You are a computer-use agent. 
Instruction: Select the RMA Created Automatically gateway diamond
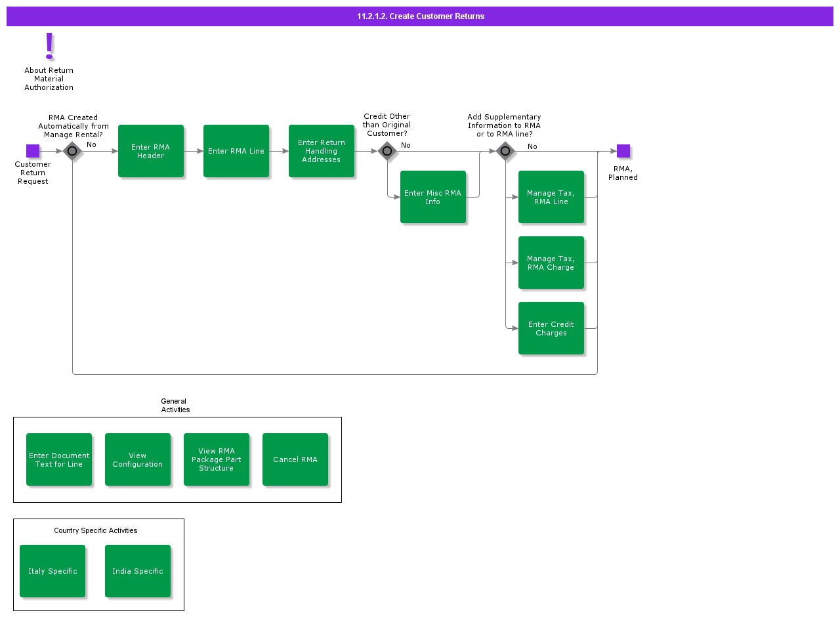(x=72, y=151)
